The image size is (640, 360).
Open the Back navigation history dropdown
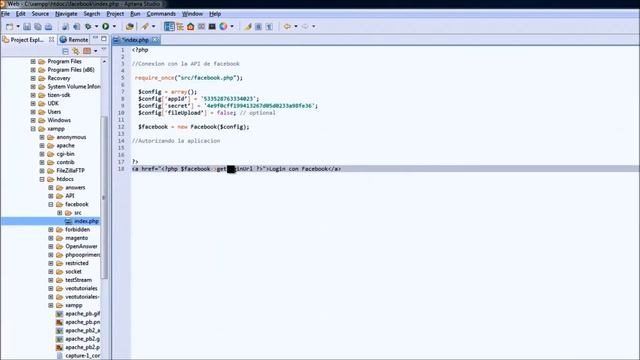coord(296,27)
